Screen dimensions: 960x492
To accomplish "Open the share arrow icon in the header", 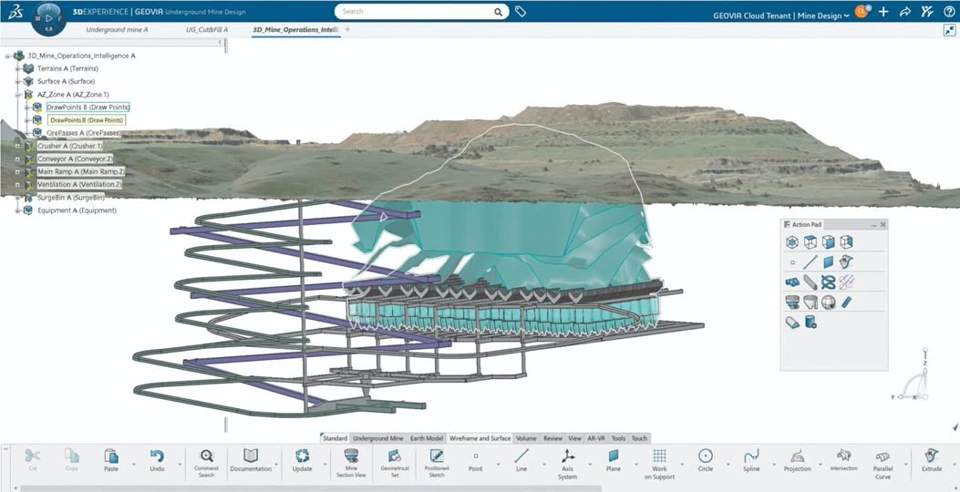I will click(905, 12).
